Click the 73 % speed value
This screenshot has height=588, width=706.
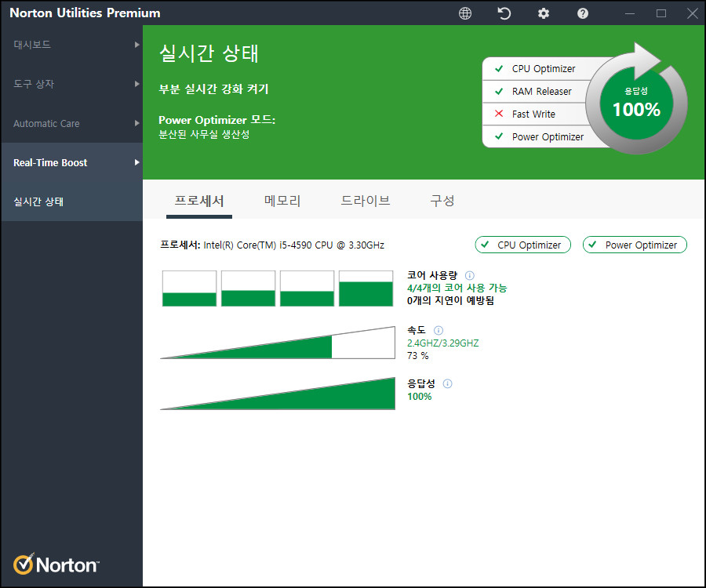click(418, 356)
